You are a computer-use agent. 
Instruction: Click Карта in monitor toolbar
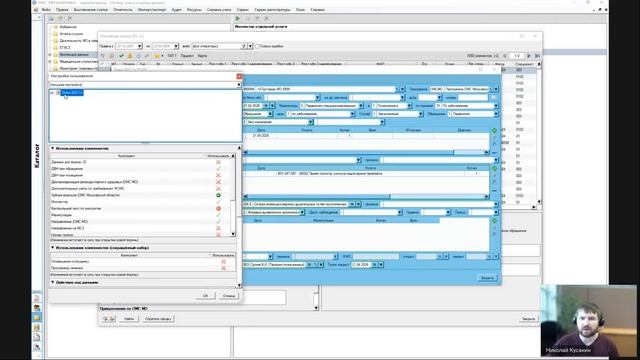click(x=202, y=56)
